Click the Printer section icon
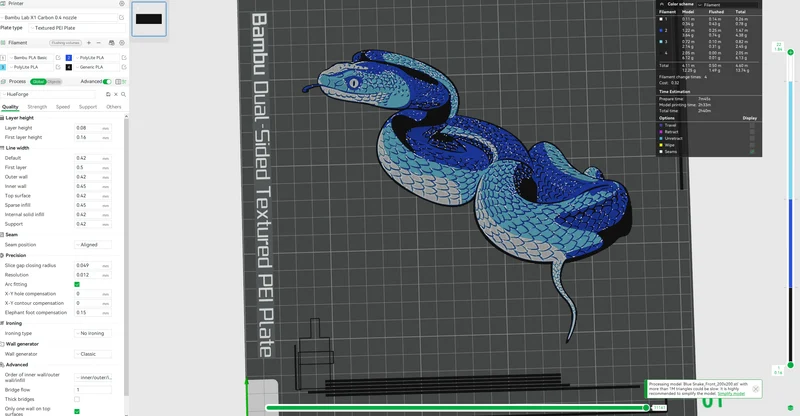This screenshot has height=416, width=800. [x=3, y=3]
